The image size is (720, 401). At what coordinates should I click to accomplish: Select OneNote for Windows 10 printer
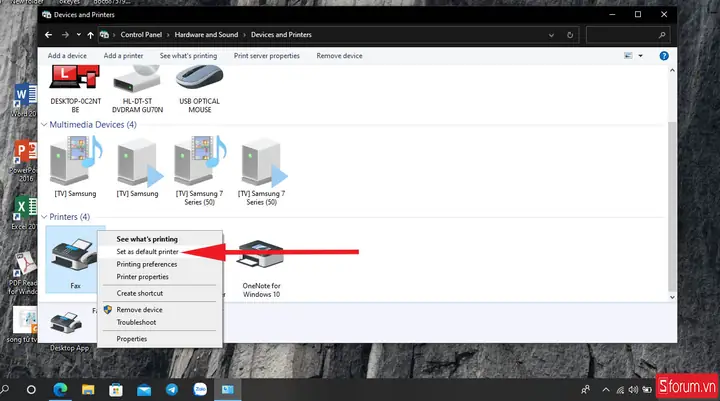point(261,255)
